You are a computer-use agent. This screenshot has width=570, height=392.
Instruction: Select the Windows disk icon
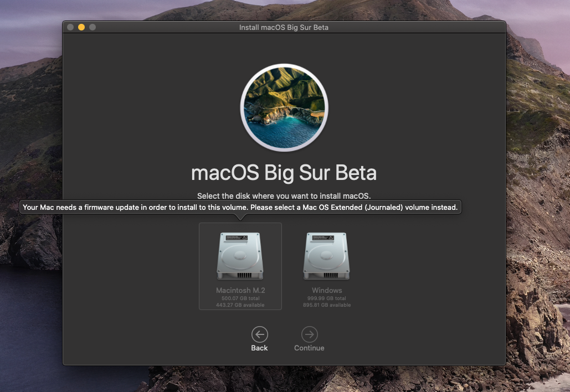pyautogui.click(x=326, y=256)
